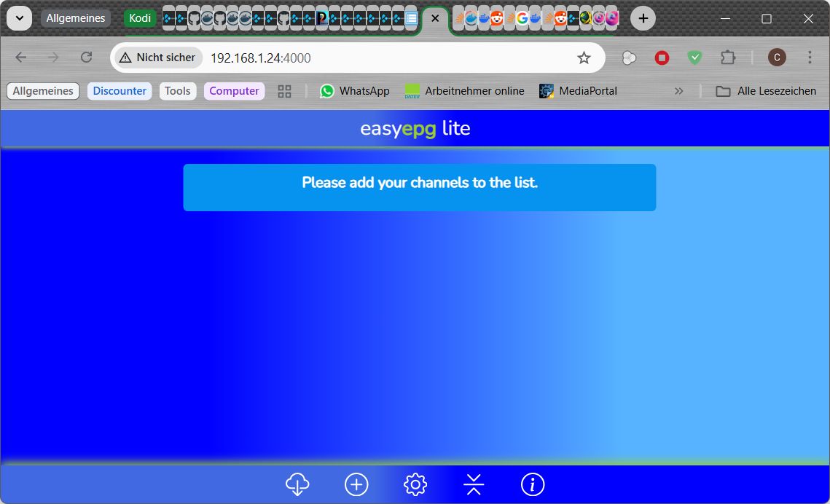Viewport: 830px width, 504px height.
Task: Open the profile avatar labeled C
Action: point(777,58)
